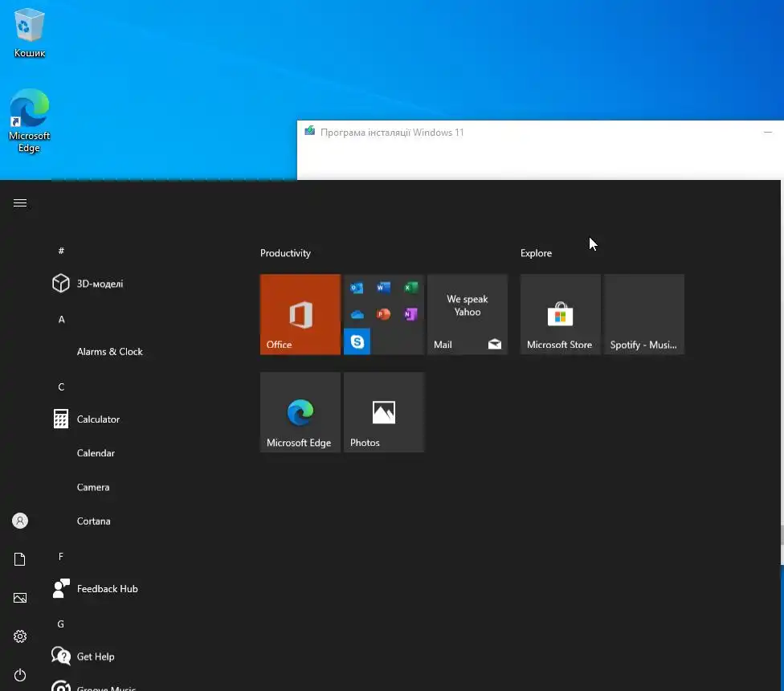Open Feedback Hub app
The width and height of the screenshot is (784, 691).
click(95, 588)
